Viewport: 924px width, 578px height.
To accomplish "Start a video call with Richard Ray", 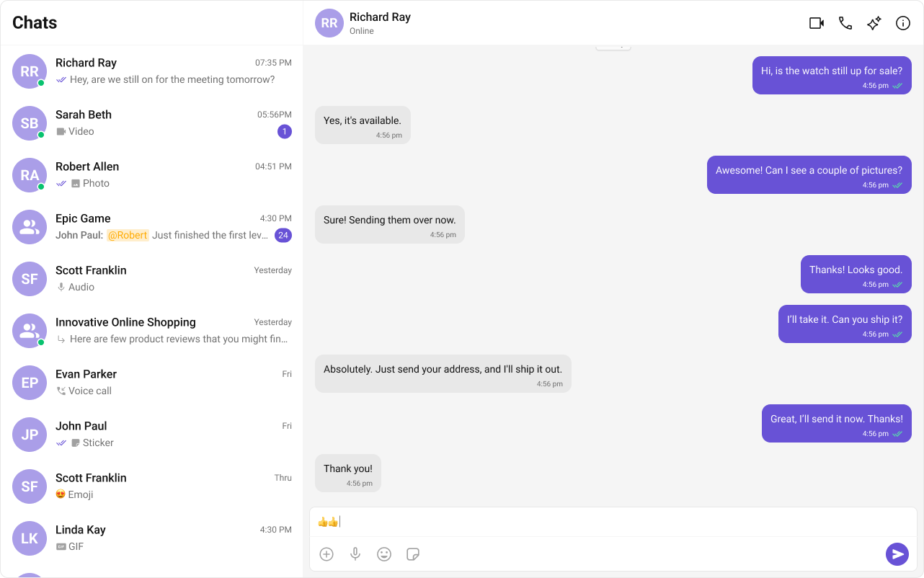I will pyautogui.click(x=817, y=23).
